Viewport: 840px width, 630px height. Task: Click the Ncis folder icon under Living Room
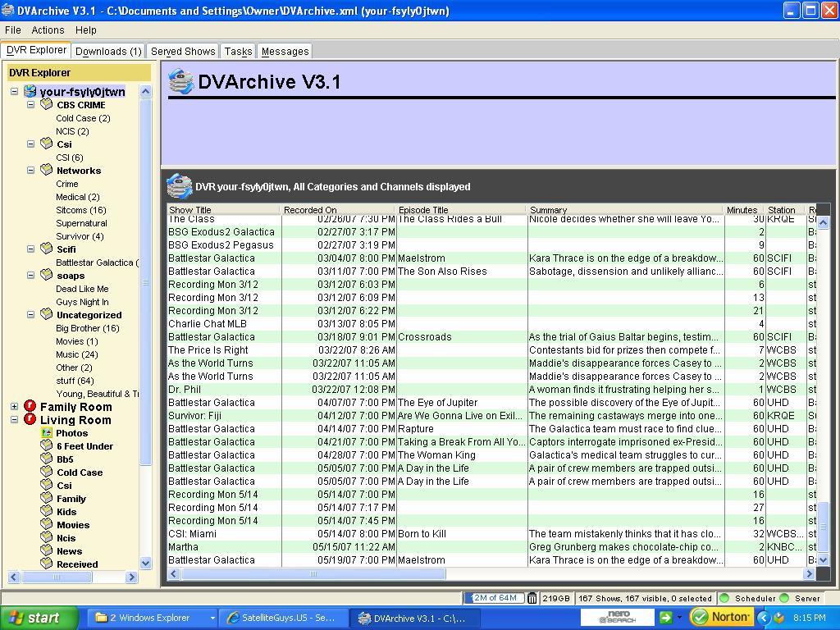coord(47,537)
